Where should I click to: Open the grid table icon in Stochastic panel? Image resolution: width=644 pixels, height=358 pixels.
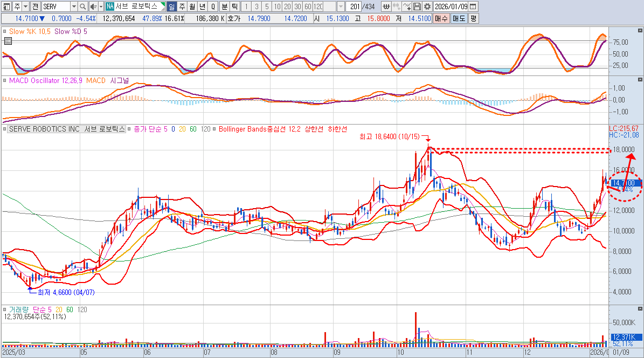click(x=8, y=41)
